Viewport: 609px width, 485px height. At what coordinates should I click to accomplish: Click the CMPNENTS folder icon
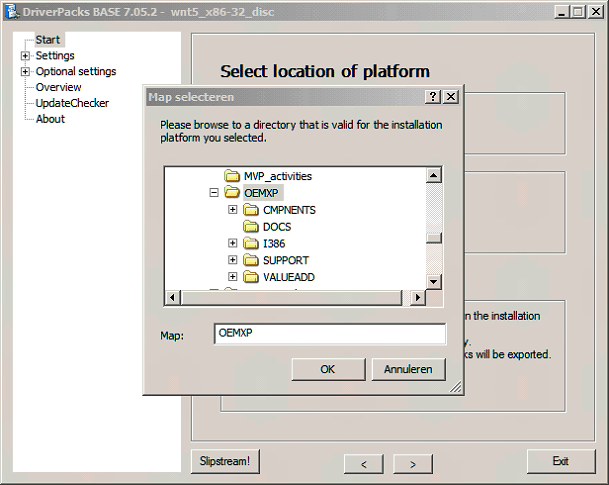tap(251, 210)
